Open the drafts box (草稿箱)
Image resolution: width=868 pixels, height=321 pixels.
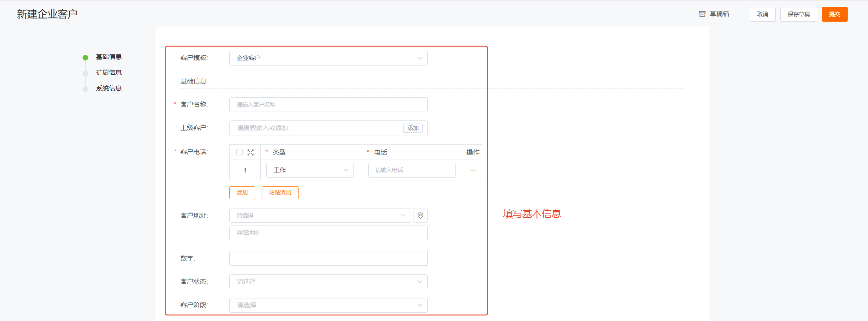click(x=714, y=14)
